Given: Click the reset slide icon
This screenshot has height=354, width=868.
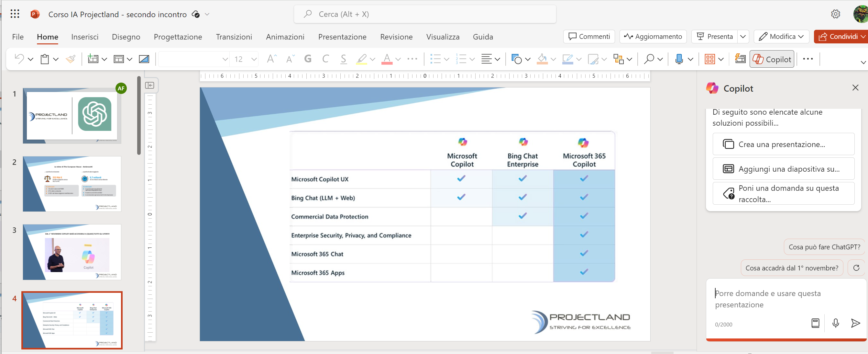Looking at the screenshot, I should click(144, 59).
